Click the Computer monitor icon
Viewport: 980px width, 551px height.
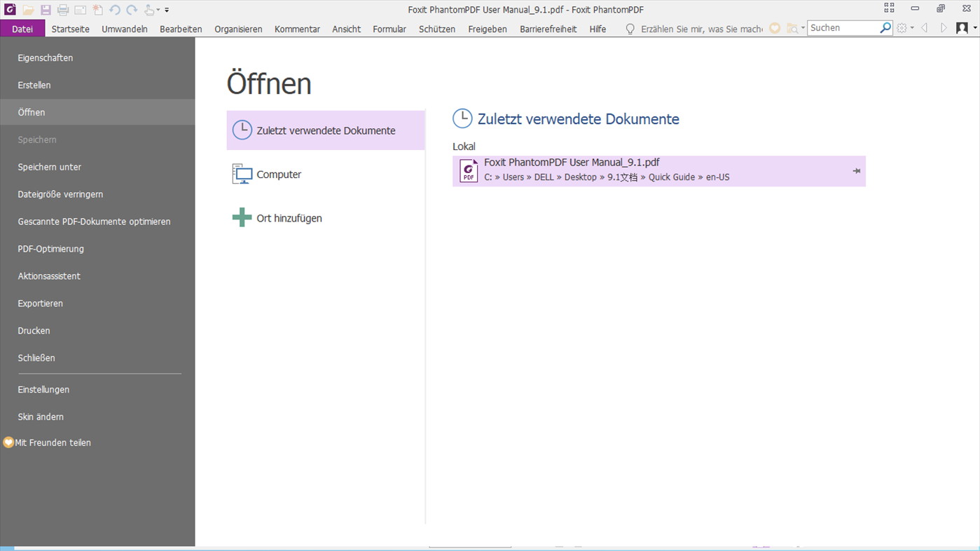click(x=242, y=174)
